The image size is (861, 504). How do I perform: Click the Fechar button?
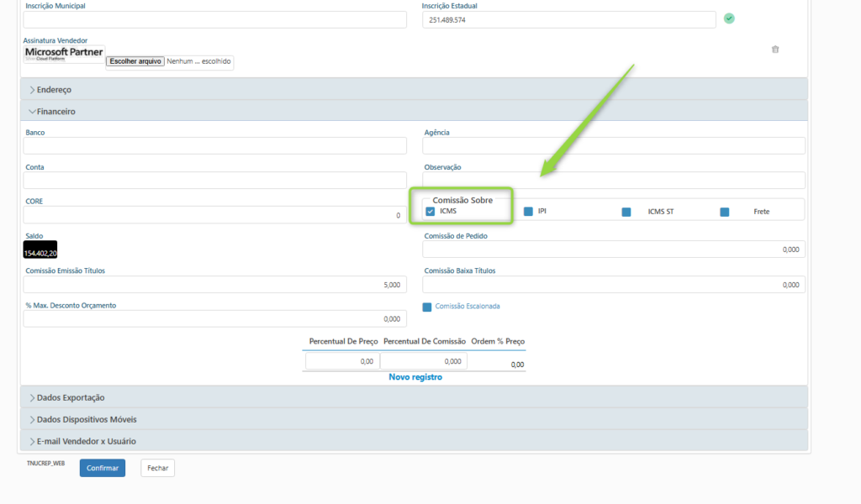coord(157,468)
